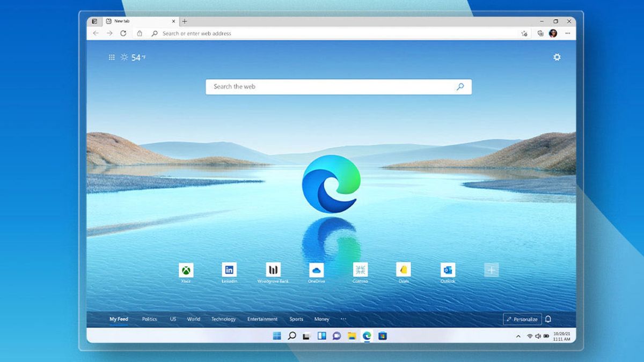Open a new tab with plus button

(185, 21)
